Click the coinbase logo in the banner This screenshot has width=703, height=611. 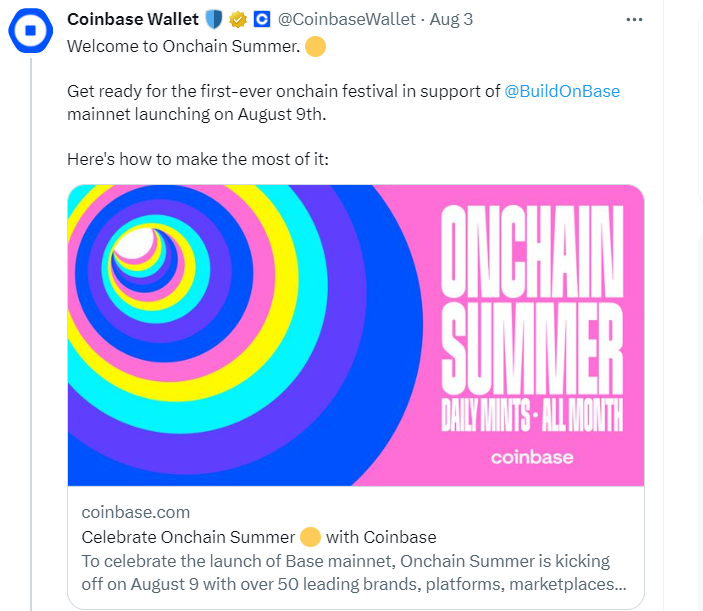(532, 457)
